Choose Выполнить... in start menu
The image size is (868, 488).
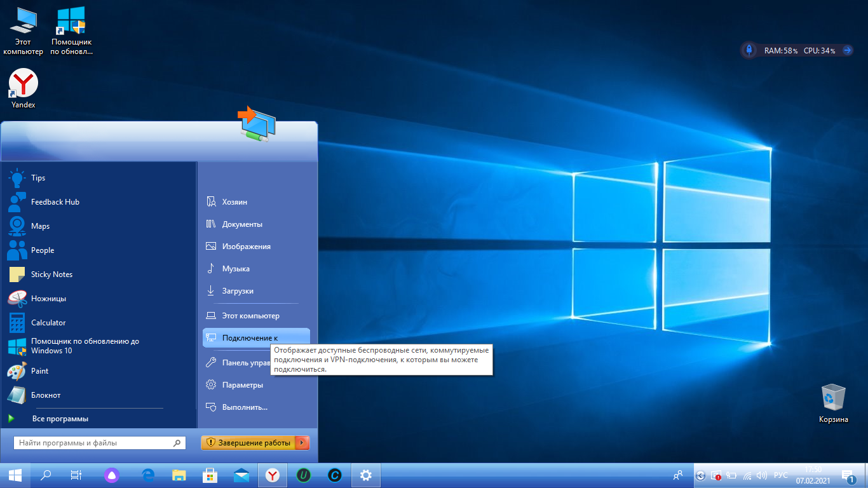point(245,407)
